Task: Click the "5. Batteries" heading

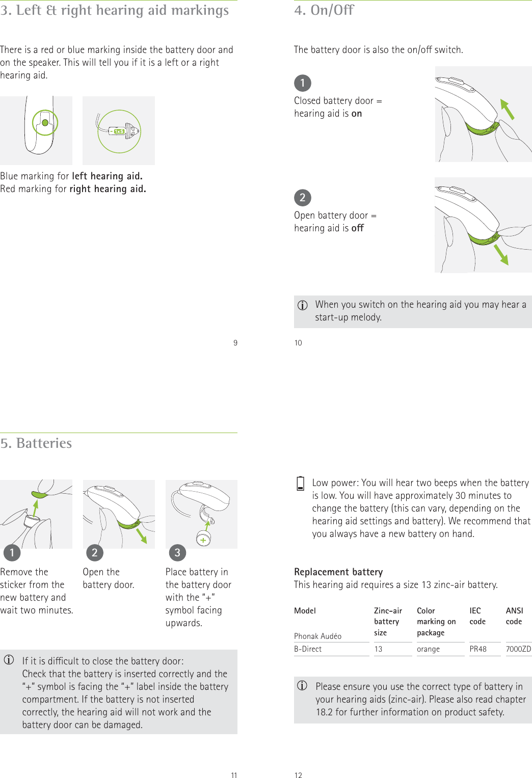Action: pos(36,443)
